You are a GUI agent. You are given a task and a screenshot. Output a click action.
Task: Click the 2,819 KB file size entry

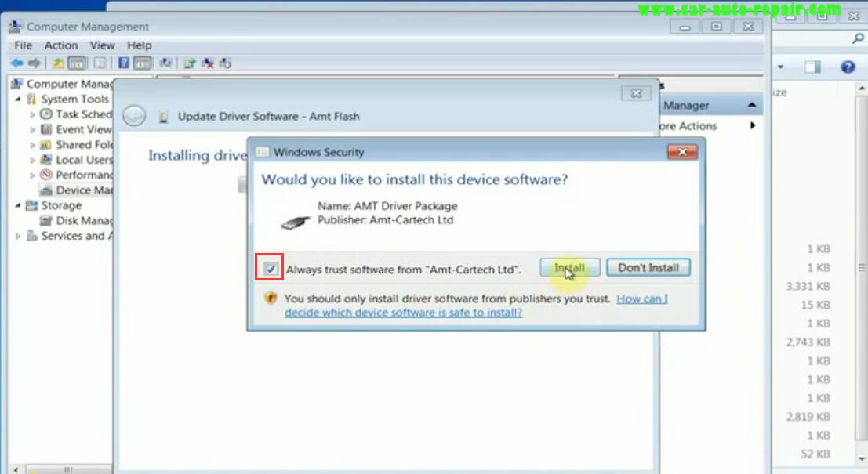[808, 417]
